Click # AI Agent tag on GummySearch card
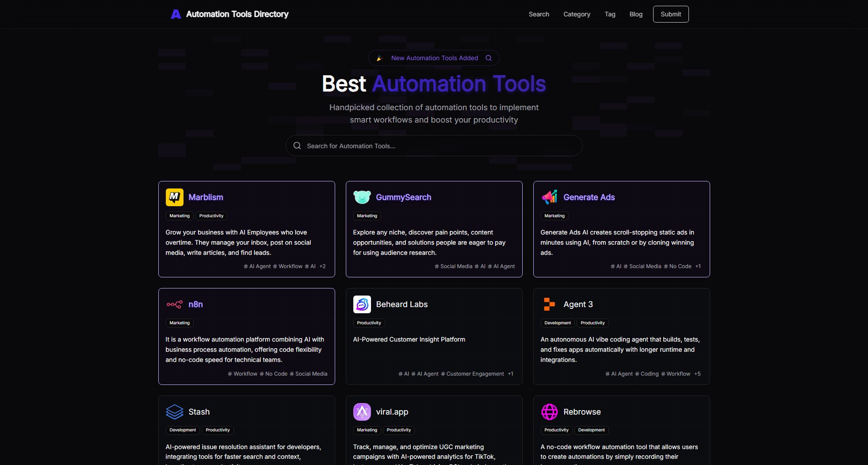The width and height of the screenshot is (868, 465). [501, 266]
